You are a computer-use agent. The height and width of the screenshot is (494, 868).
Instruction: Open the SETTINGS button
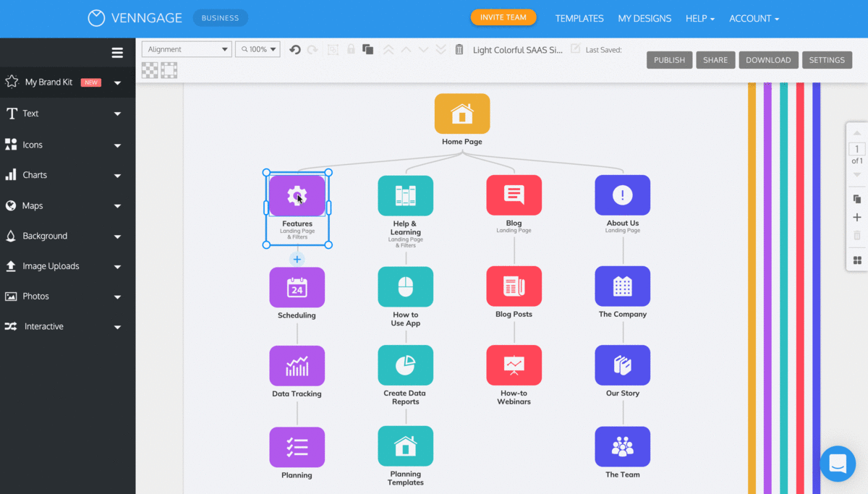point(827,60)
